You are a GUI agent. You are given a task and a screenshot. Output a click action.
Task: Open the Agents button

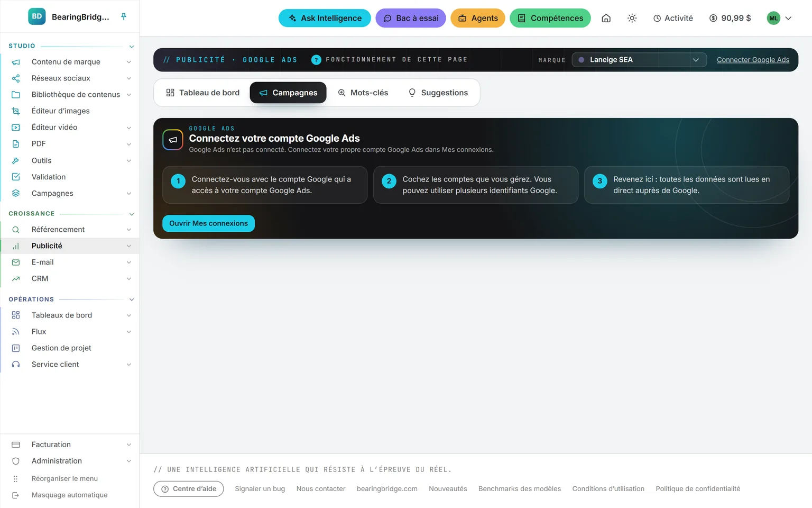pyautogui.click(x=478, y=18)
